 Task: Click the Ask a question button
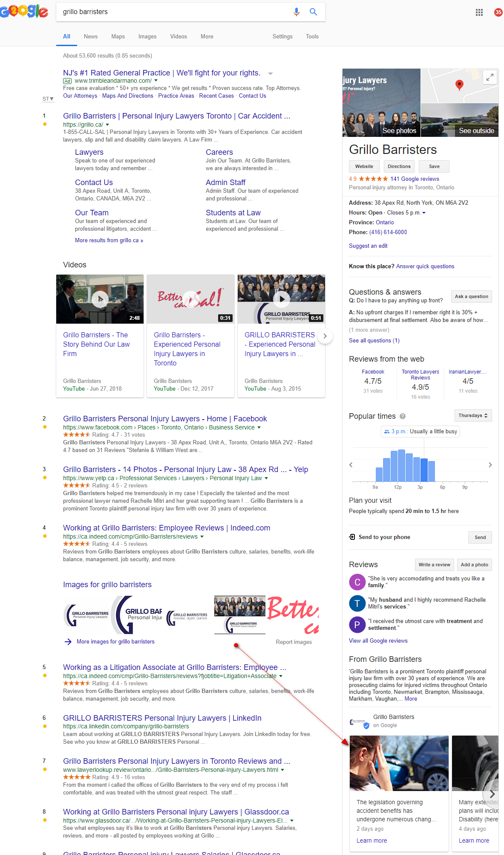tap(472, 296)
